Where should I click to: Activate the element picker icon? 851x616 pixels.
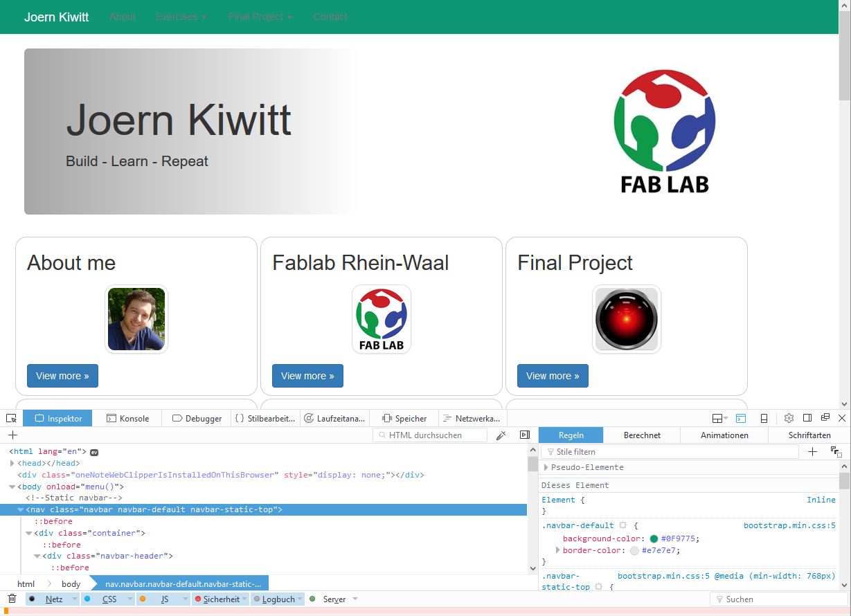(x=11, y=418)
